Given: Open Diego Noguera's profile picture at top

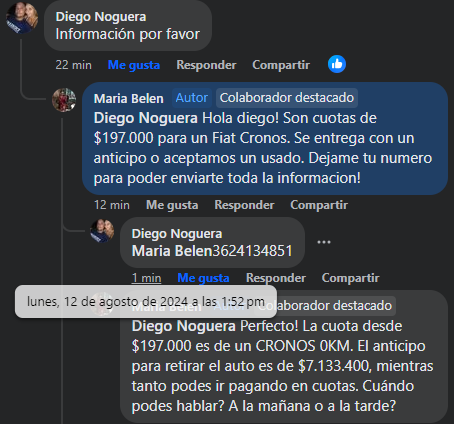Looking at the screenshot, I should 22,18.
